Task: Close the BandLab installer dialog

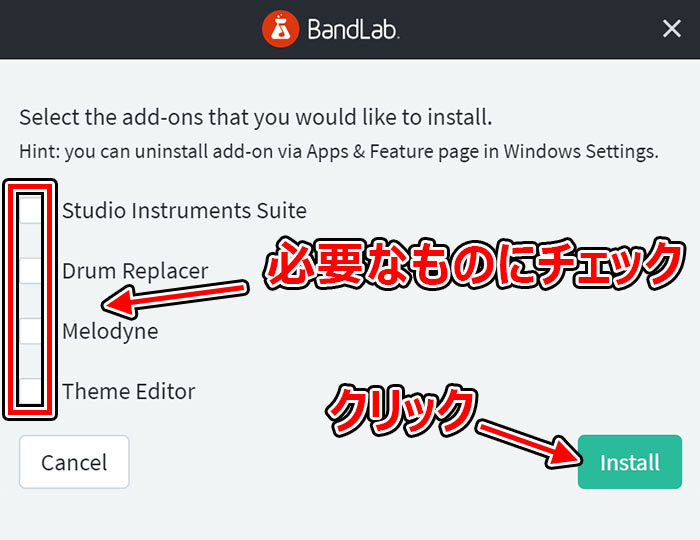Action: (x=671, y=29)
